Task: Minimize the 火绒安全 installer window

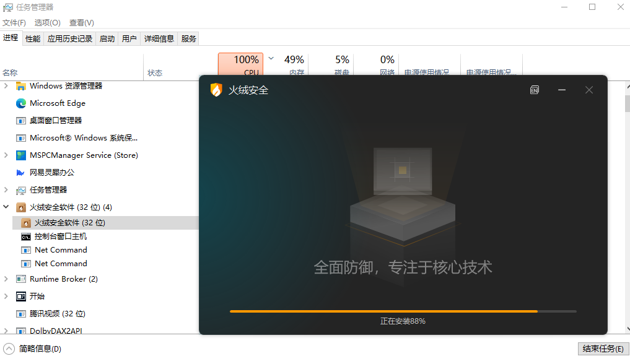Action: (x=562, y=90)
